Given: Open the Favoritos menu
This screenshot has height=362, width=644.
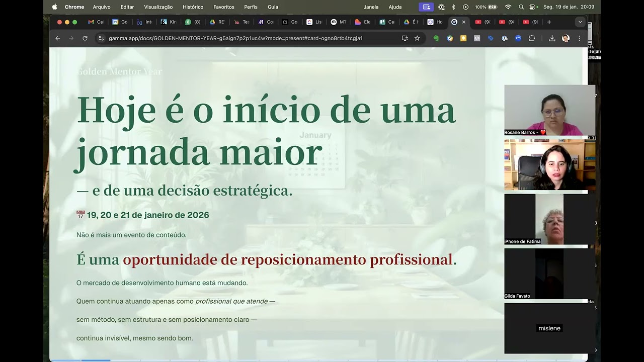Looking at the screenshot, I should [224, 7].
